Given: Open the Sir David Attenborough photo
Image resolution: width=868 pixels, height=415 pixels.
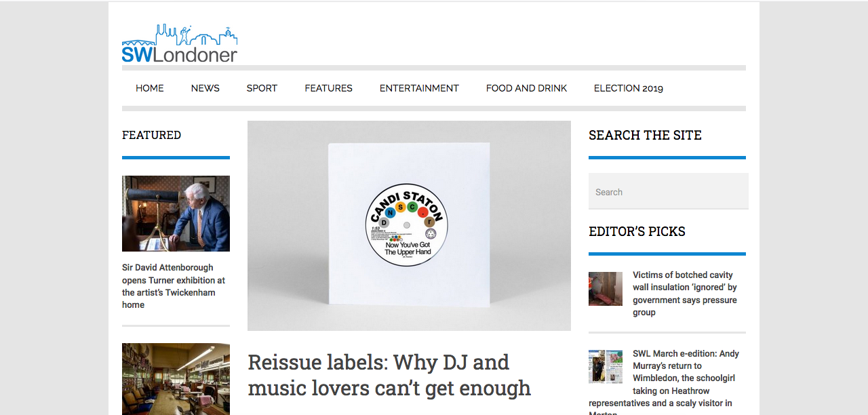Looking at the screenshot, I should pyautogui.click(x=176, y=214).
